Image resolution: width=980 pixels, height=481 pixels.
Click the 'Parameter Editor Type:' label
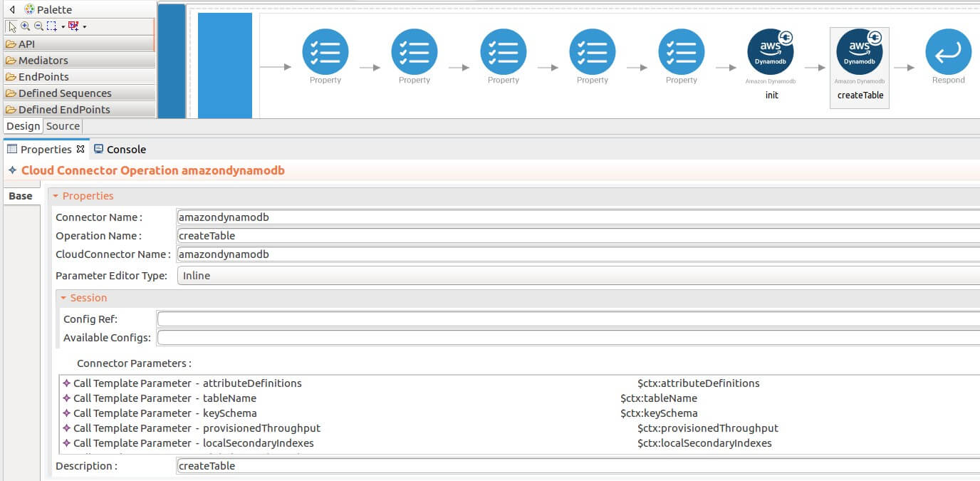click(111, 276)
